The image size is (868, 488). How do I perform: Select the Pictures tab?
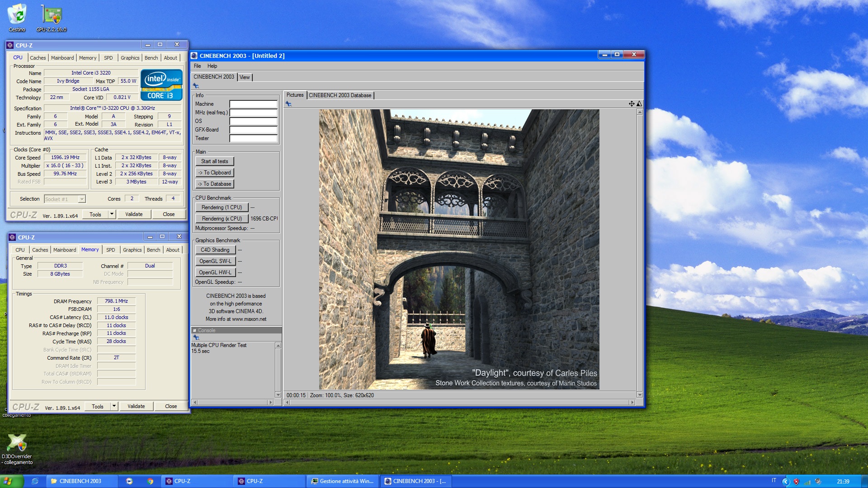pos(295,95)
